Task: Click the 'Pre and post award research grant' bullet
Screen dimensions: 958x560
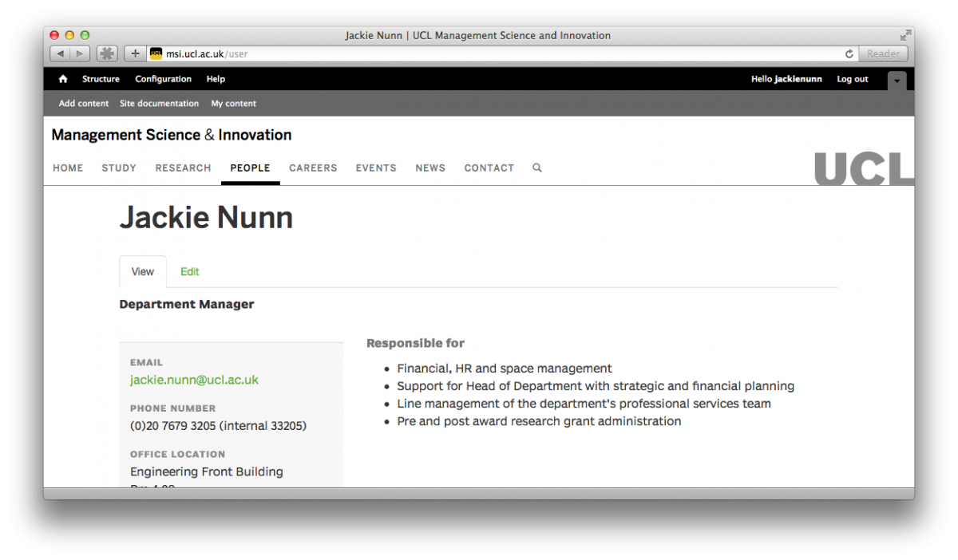Action: pyautogui.click(x=539, y=421)
